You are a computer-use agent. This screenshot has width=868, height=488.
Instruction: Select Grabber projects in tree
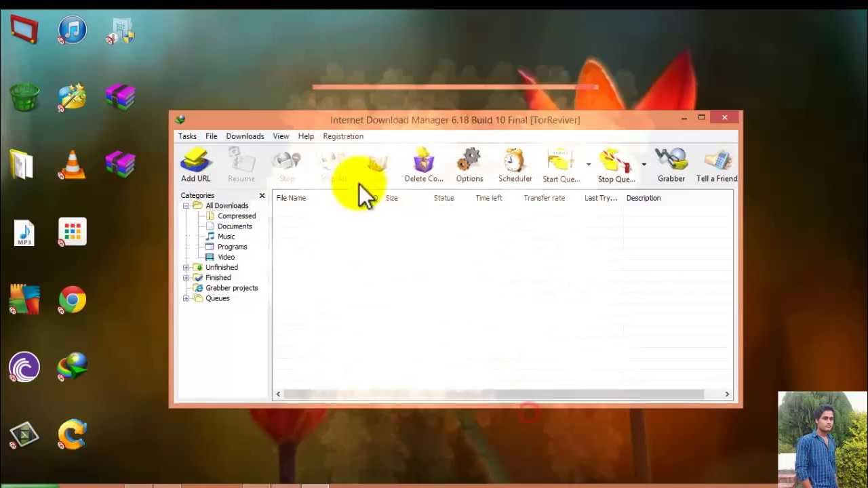coord(231,288)
